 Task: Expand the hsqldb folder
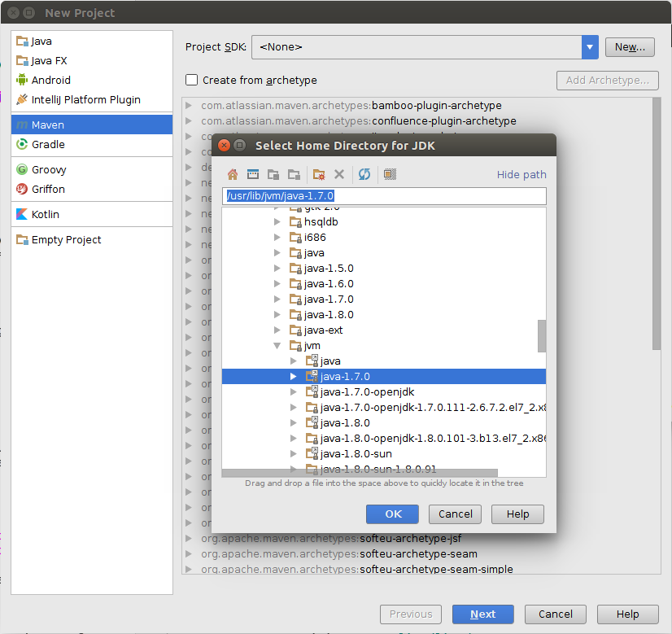(277, 222)
